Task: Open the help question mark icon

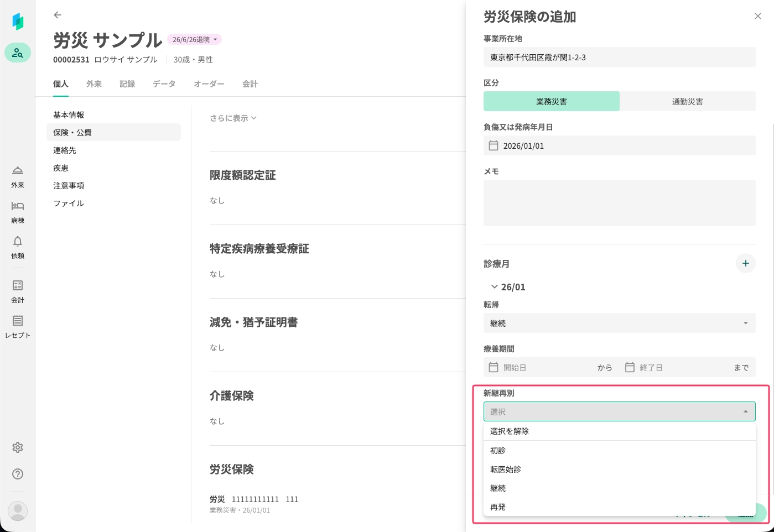Action: [18, 474]
